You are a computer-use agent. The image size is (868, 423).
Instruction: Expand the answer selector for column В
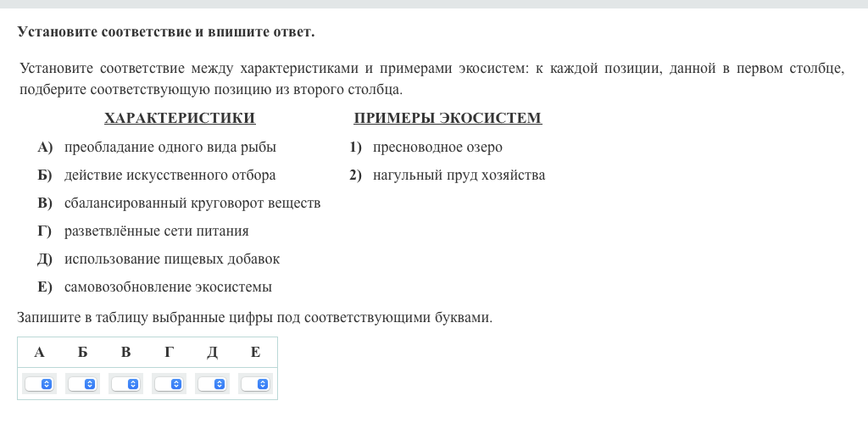pyautogui.click(x=126, y=384)
